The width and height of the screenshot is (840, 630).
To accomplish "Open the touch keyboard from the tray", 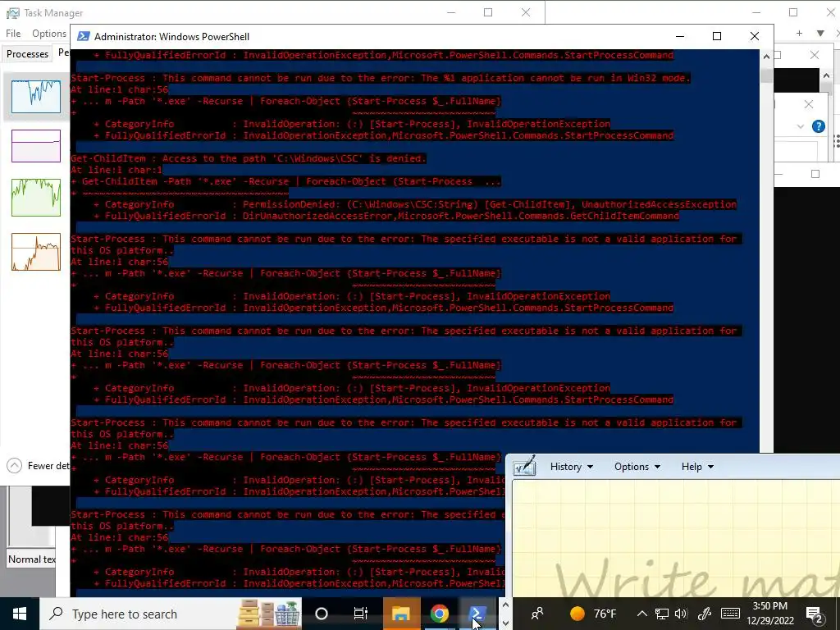I will point(730,614).
